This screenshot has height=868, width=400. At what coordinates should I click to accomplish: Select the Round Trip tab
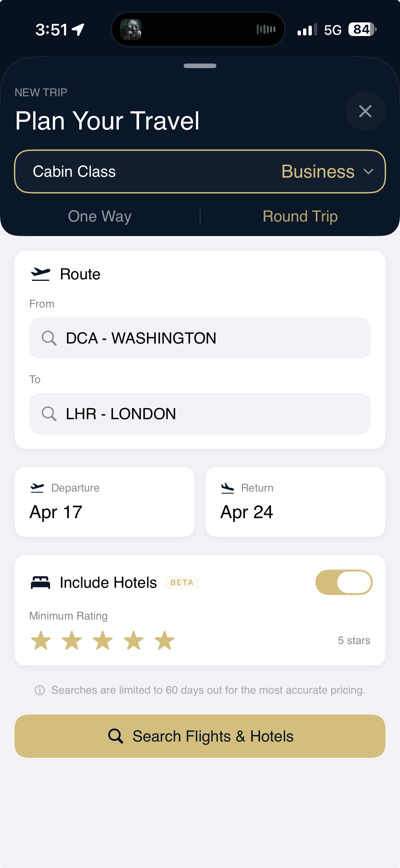[300, 216]
